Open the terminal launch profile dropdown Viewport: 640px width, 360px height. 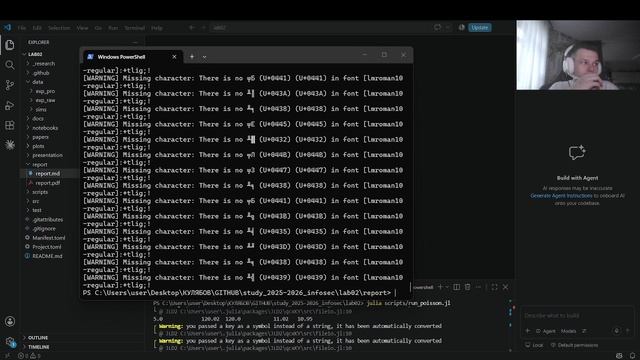(447, 287)
